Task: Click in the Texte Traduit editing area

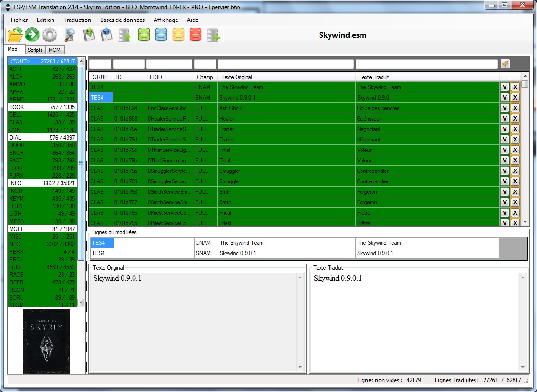Action: tap(414, 322)
